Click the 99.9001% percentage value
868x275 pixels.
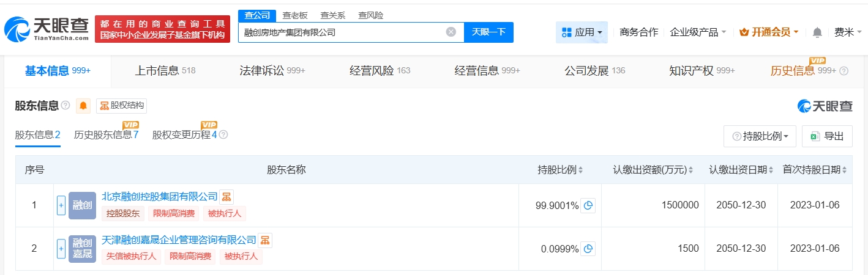(x=557, y=205)
